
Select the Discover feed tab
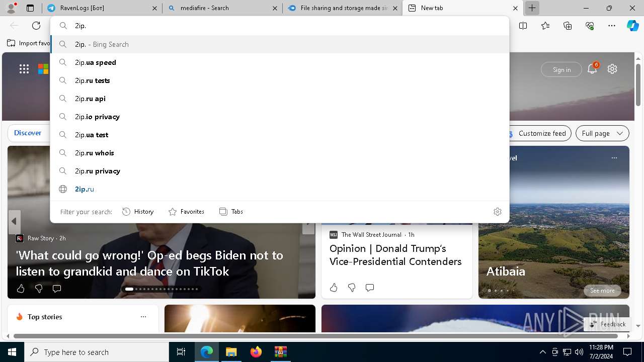(28, 133)
